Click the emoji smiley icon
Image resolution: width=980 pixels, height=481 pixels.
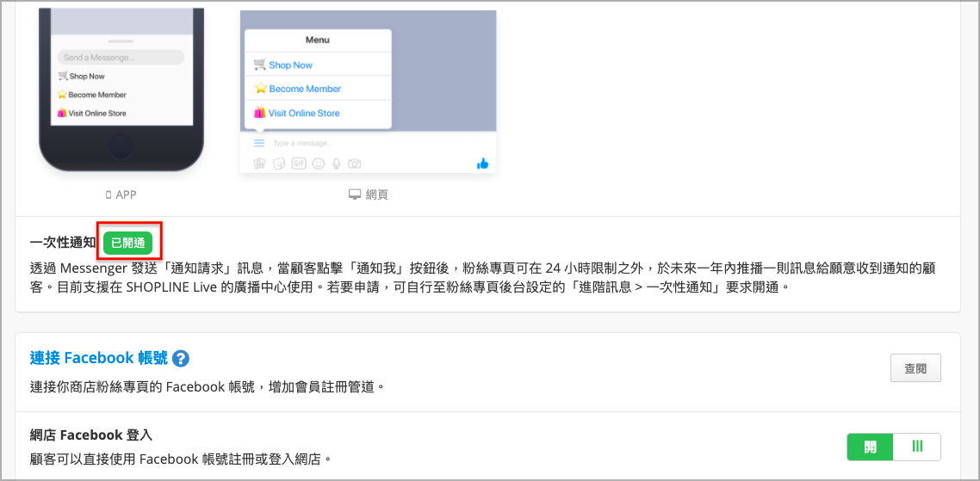click(318, 163)
